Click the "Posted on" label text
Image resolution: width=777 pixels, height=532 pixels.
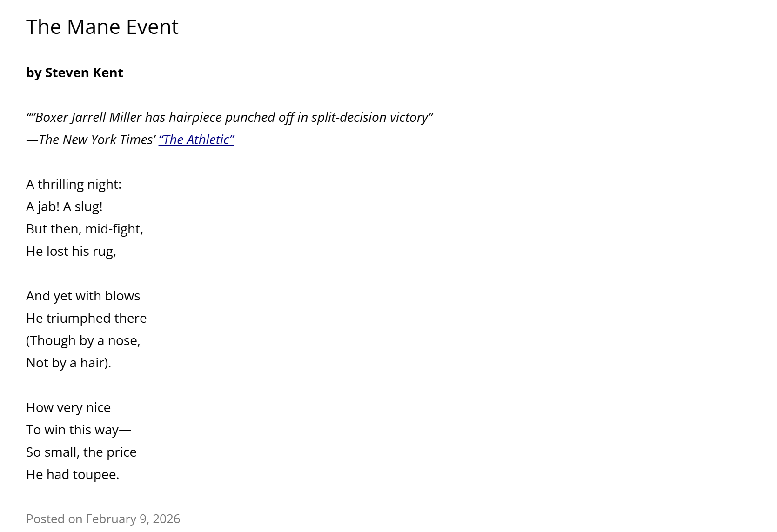(x=54, y=519)
